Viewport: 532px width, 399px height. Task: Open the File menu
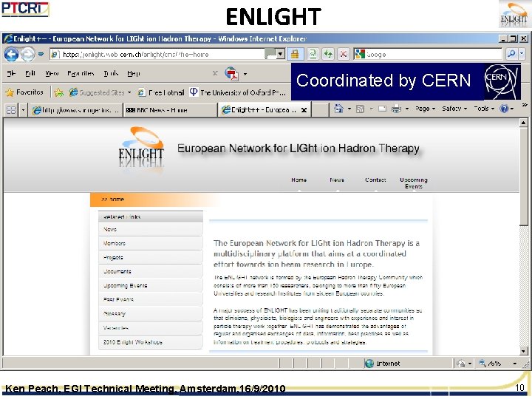11,73
